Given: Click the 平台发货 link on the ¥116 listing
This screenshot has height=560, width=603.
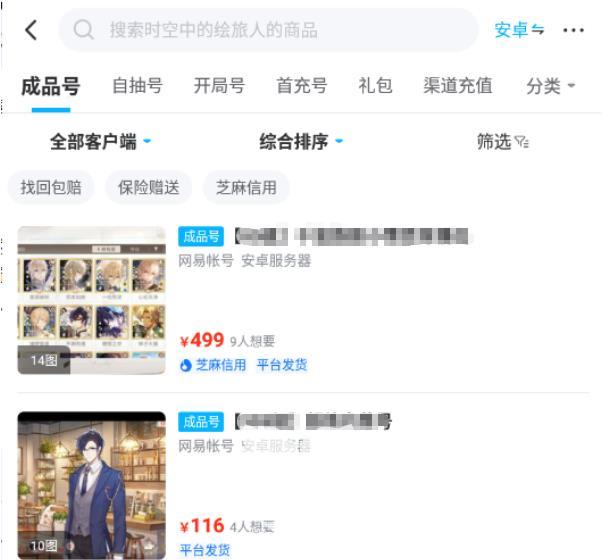Looking at the screenshot, I should [205, 550].
